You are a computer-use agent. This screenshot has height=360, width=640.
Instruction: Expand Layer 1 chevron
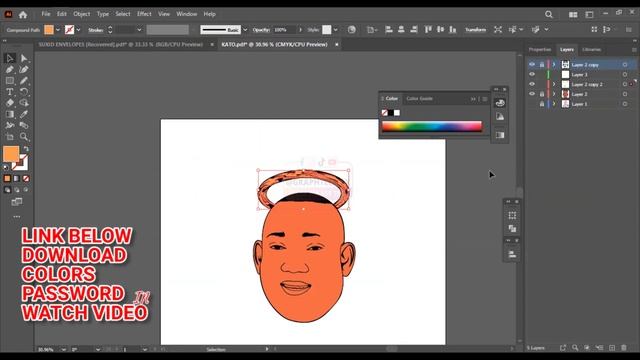pyautogui.click(x=554, y=104)
